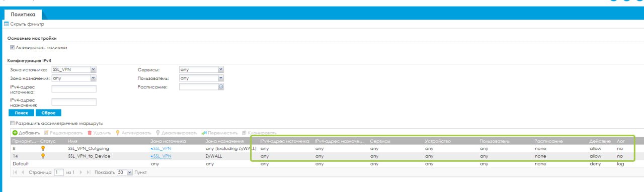Image resolution: width=644 pixels, height=192 pixels.
Task: Toggle the Скрыть фильтр control
Action: (x=24, y=24)
